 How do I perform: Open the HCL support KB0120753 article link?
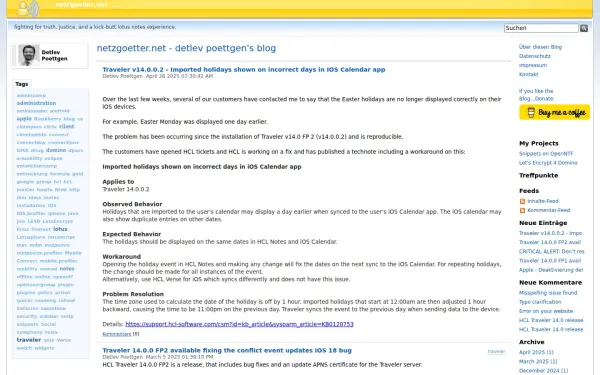coord(239,324)
